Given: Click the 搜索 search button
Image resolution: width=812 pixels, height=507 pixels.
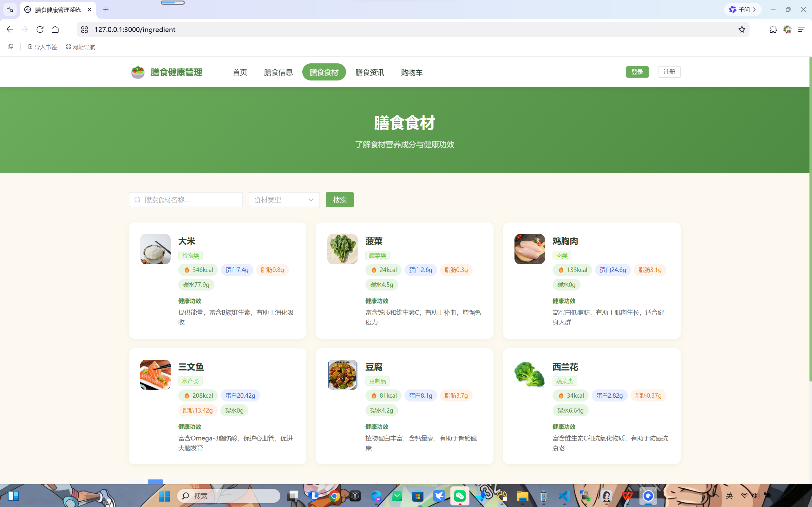Looking at the screenshot, I should 339,200.
